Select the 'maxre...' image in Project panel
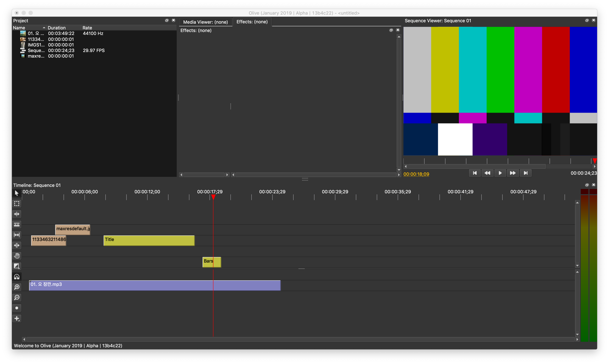 pos(94,56)
